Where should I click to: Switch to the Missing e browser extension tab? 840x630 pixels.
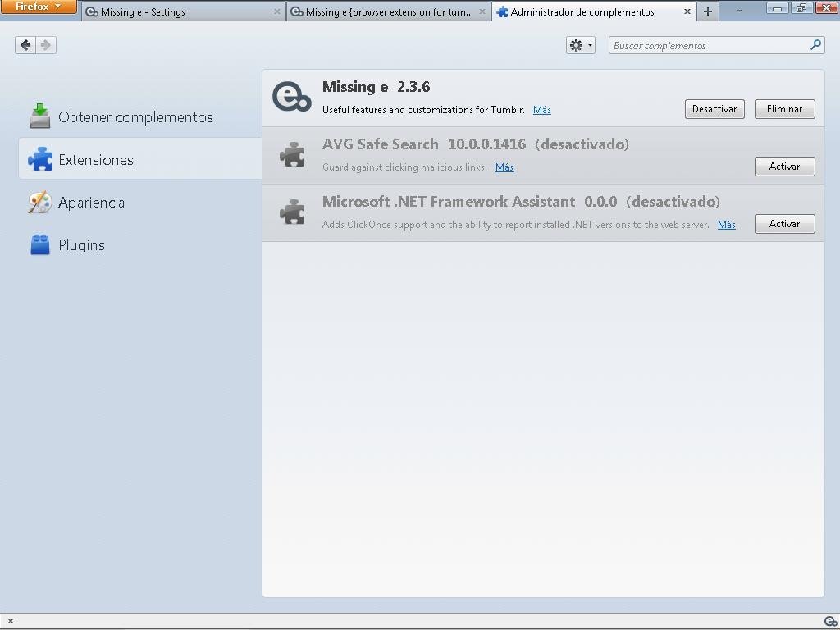tap(389, 11)
